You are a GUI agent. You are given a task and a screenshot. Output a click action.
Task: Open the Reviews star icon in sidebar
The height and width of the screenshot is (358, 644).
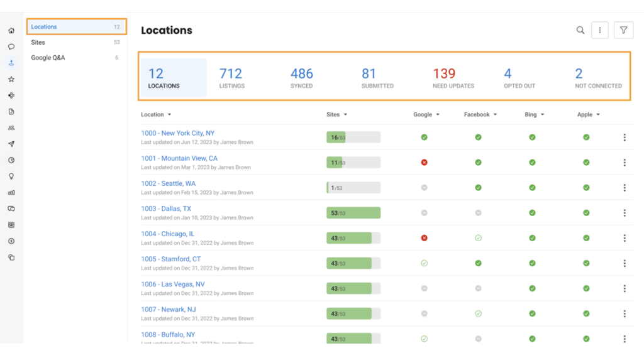[11, 79]
